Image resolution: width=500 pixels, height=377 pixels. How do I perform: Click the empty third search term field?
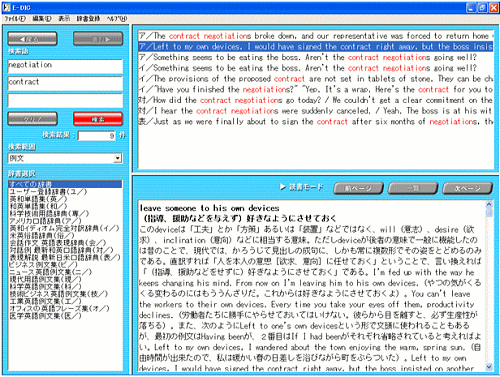tap(65, 101)
